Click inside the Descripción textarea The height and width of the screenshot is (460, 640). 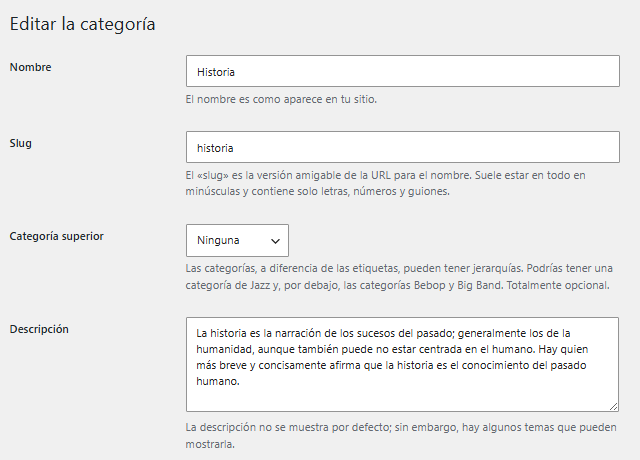click(x=402, y=364)
